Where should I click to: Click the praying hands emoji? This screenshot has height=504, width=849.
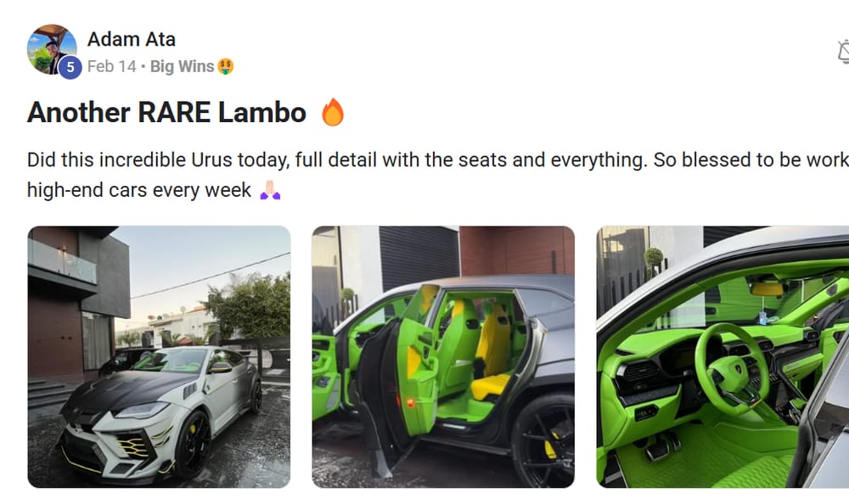270,190
